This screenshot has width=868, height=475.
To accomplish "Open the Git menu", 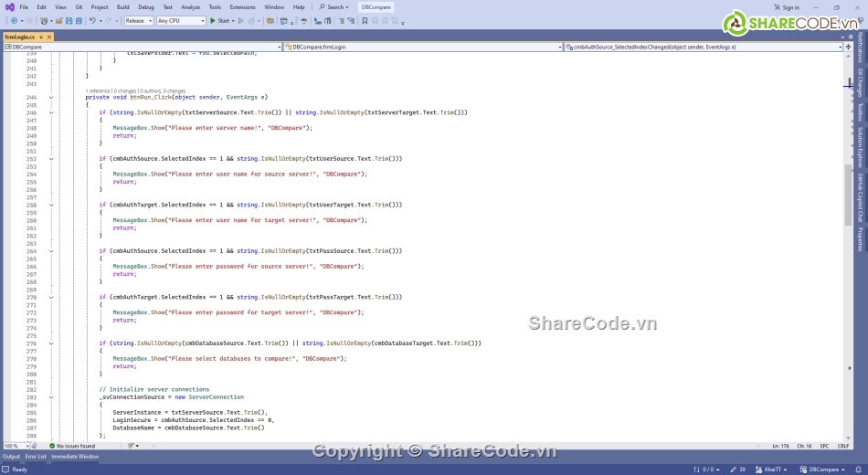I will (x=79, y=7).
